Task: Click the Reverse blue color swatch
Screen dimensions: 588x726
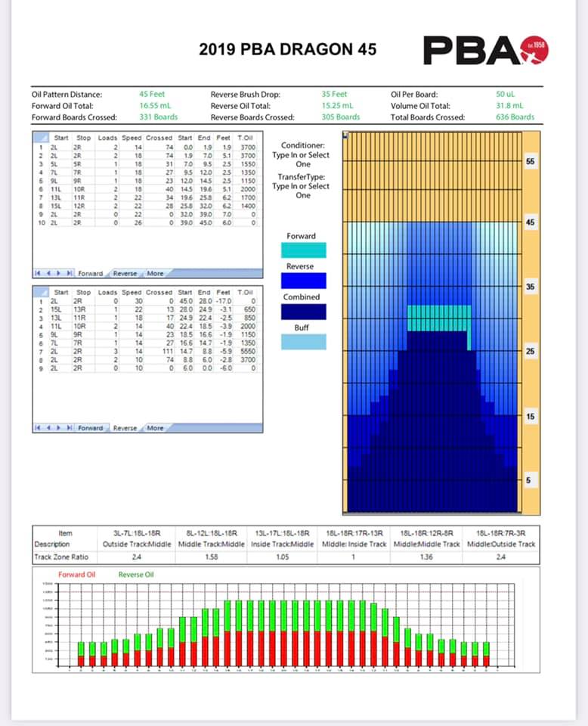Action: pos(304,281)
